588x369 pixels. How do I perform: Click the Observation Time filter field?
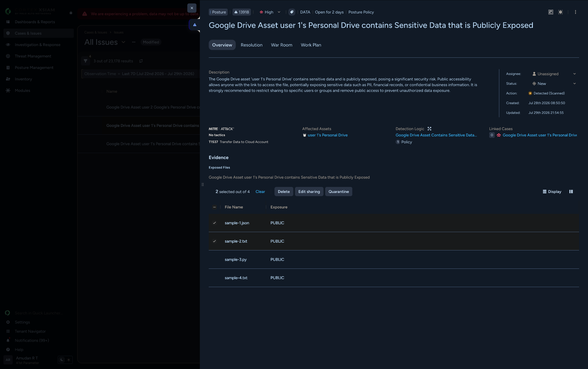(139, 74)
